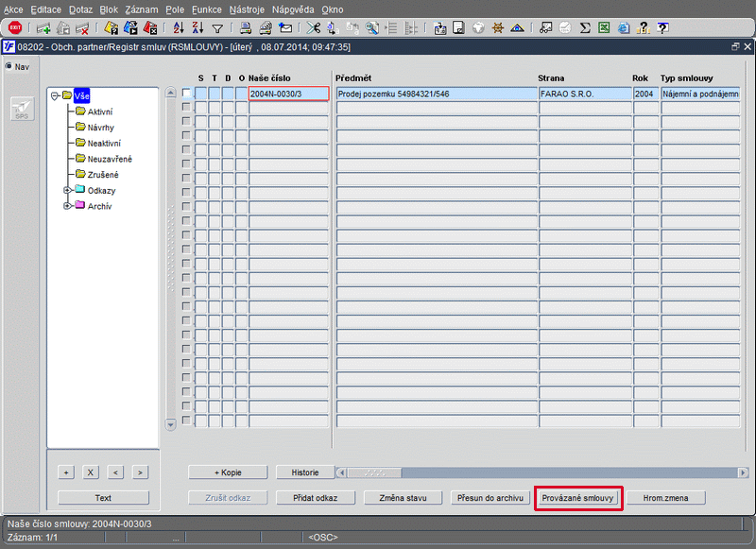Click the Historie button
Screen dimensions: 756x549
point(305,472)
